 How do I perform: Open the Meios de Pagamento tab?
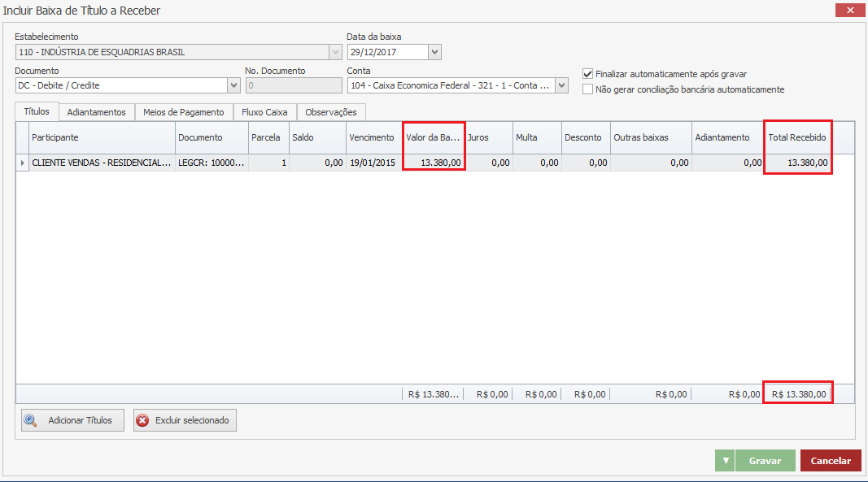183,112
